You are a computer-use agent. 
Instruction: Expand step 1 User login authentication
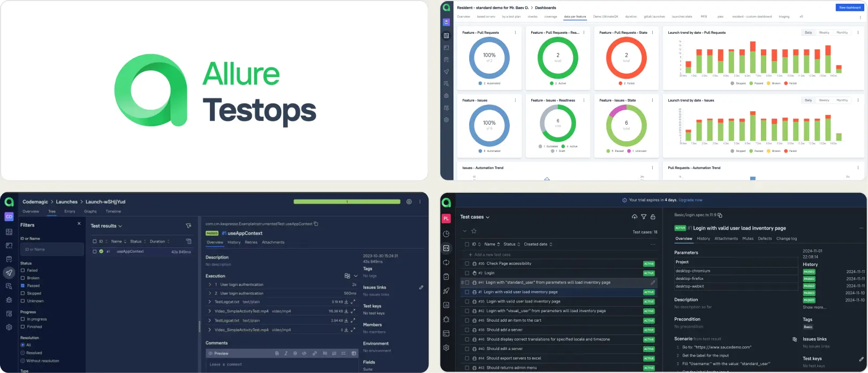click(209, 285)
